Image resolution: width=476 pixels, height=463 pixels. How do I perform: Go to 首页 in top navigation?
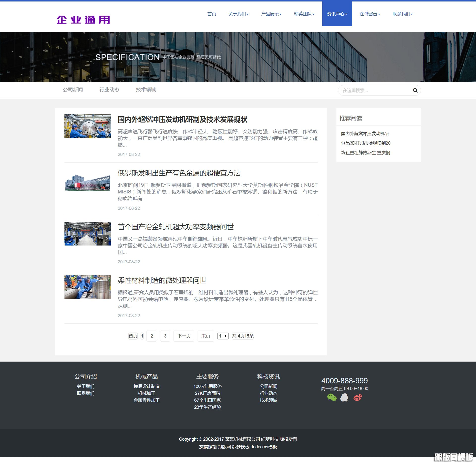click(211, 14)
